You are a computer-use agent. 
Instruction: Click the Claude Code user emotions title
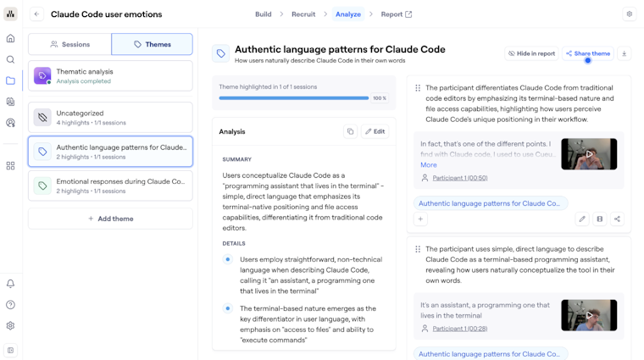click(x=107, y=14)
